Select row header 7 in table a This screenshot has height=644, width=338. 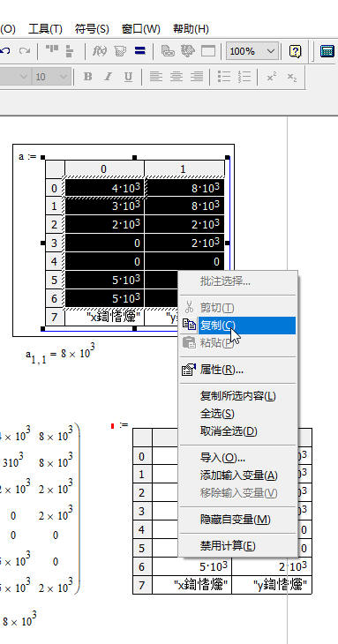[55, 317]
